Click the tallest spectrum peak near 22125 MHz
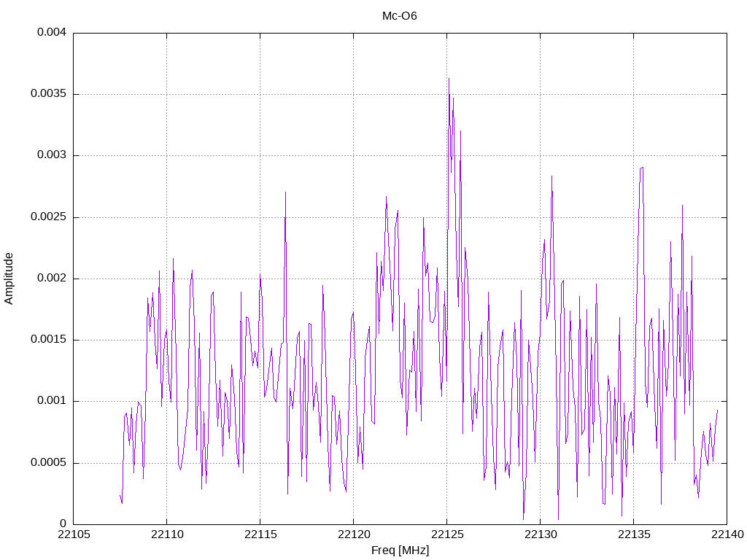This screenshot has height=560, width=747. [x=449, y=80]
